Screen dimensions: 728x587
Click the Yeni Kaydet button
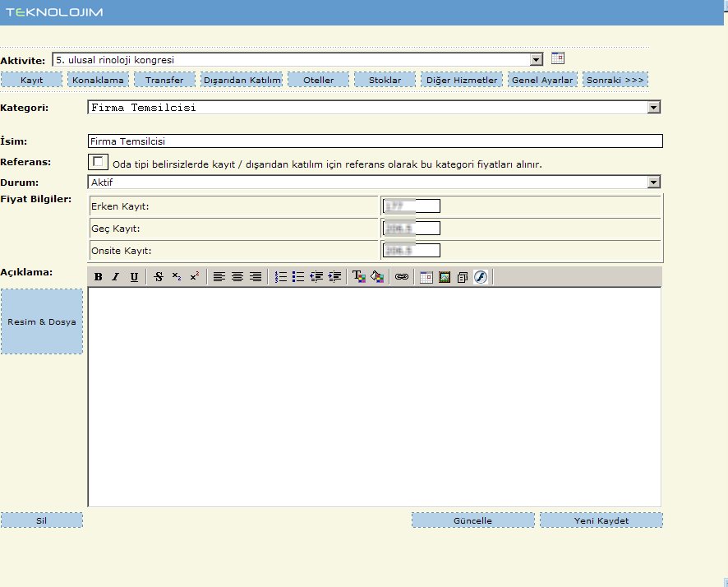pyautogui.click(x=601, y=520)
